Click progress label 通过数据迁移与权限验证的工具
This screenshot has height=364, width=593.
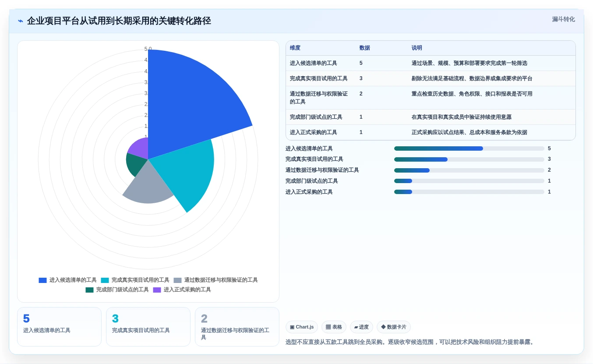pos(322,170)
